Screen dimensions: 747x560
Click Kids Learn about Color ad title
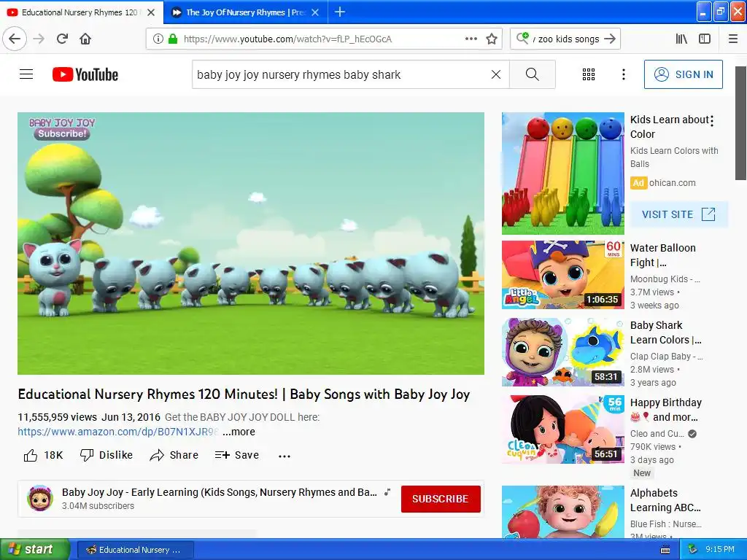click(x=669, y=127)
